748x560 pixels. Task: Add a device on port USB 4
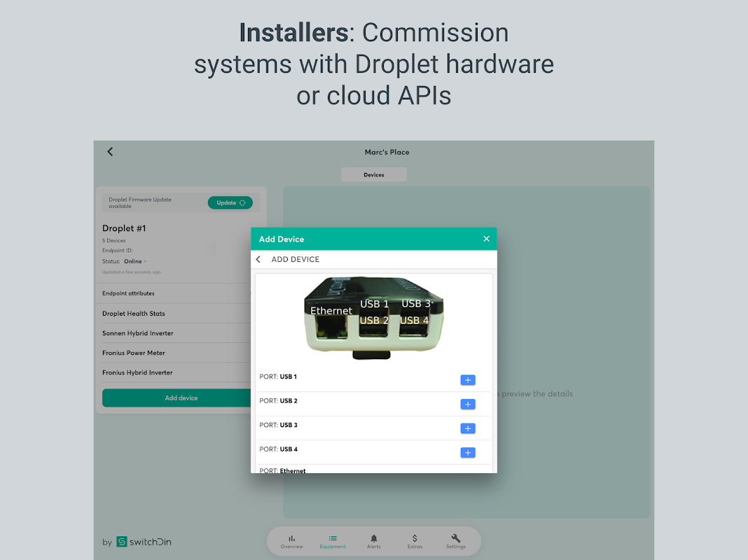(x=468, y=453)
